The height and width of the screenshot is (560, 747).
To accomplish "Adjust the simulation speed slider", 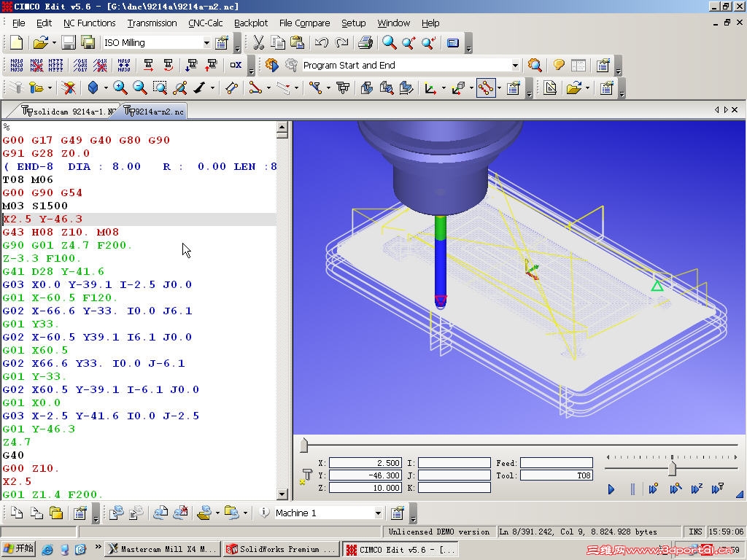I will 671,470.
